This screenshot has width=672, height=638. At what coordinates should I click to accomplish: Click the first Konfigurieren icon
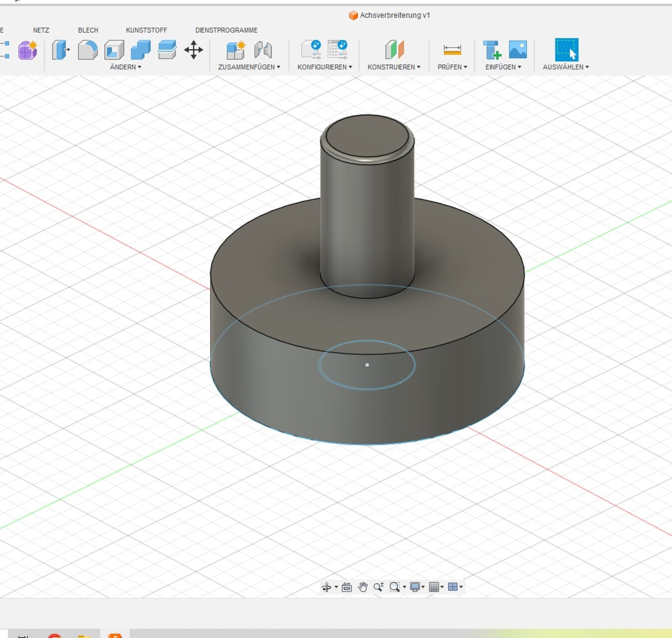pyautogui.click(x=311, y=50)
